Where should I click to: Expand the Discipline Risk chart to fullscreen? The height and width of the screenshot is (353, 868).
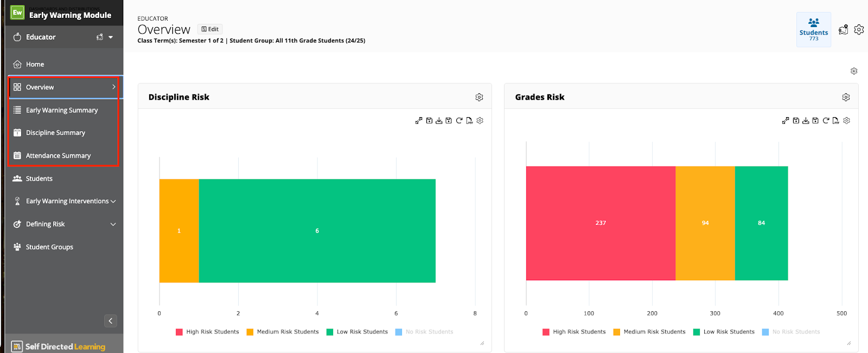[418, 120]
